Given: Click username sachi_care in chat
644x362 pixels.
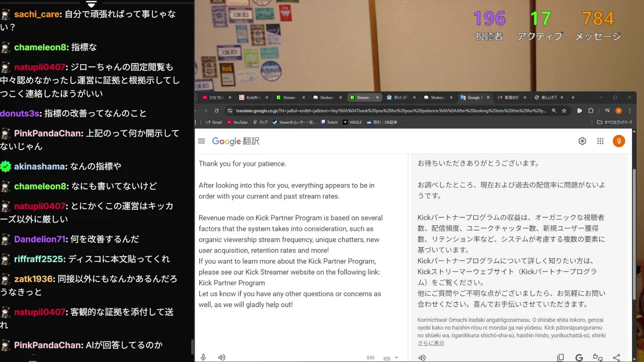Looking at the screenshot, I should pyautogui.click(x=37, y=14).
